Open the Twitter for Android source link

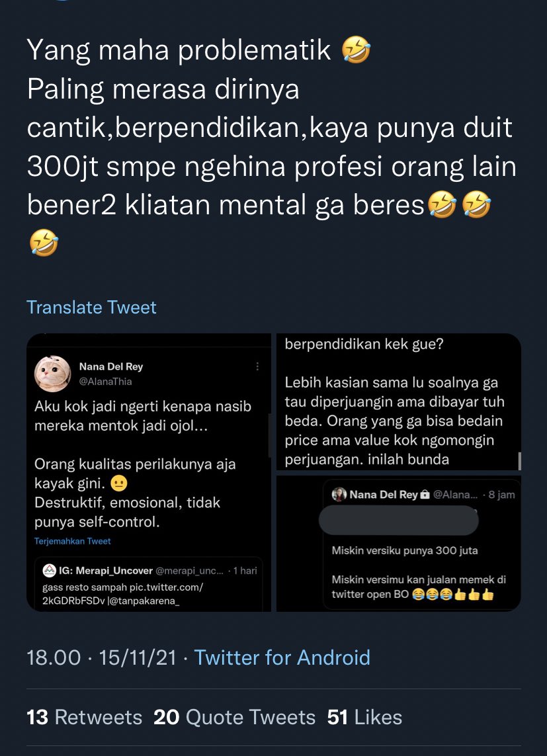coord(282,657)
